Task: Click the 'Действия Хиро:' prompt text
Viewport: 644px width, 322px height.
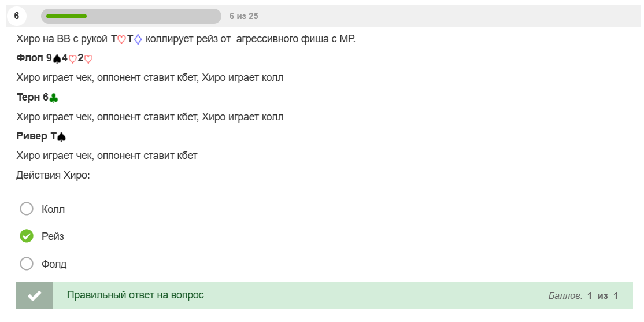Action: [53, 175]
